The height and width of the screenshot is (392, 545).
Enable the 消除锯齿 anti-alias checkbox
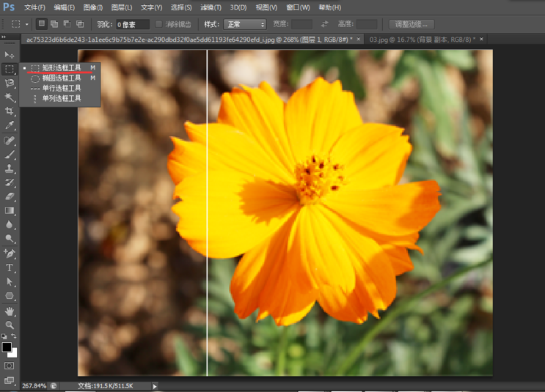point(160,24)
